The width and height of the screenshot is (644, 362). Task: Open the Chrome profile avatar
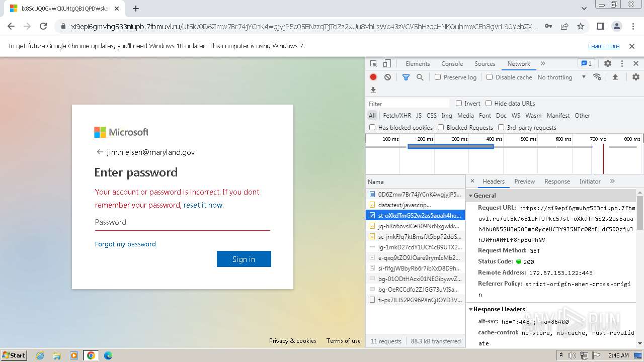616,26
